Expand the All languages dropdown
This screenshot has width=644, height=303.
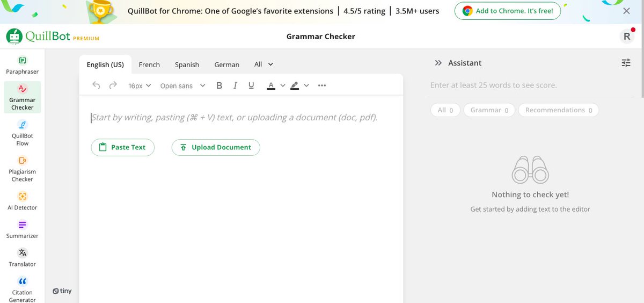click(264, 64)
